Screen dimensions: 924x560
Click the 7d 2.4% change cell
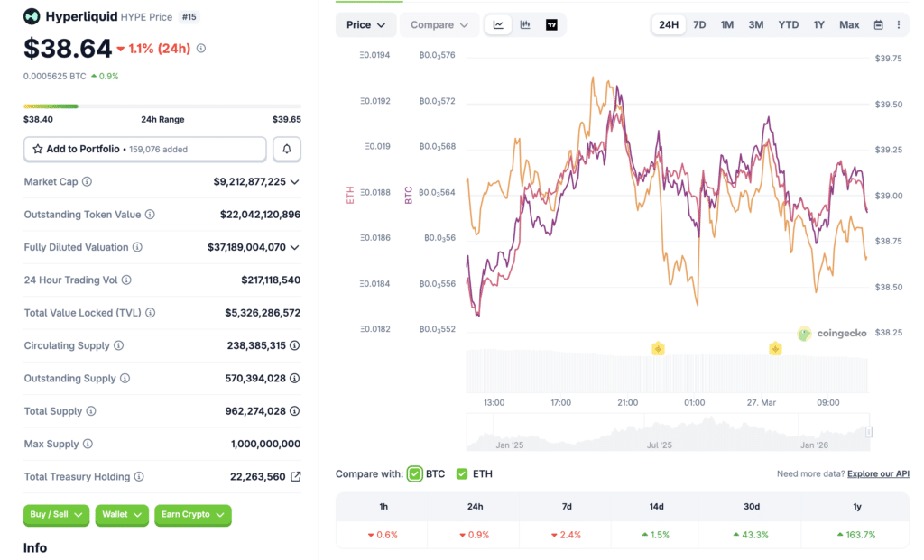click(567, 535)
